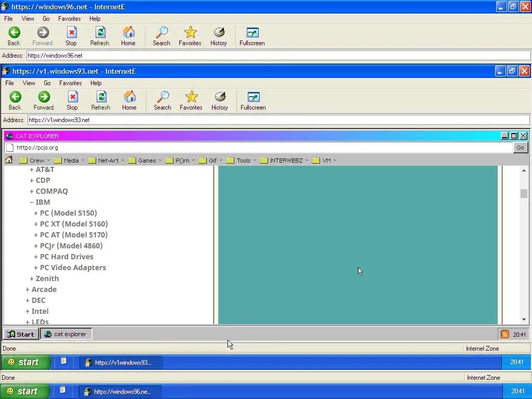Click Refresh icon in windows96.net outer window

100,33
